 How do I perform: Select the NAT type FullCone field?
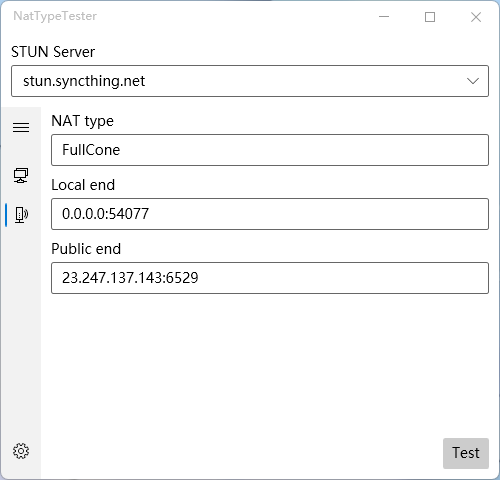[270, 150]
